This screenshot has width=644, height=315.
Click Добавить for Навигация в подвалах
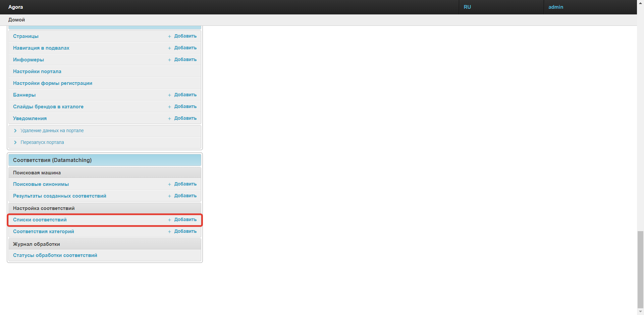click(x=185, y=48)
